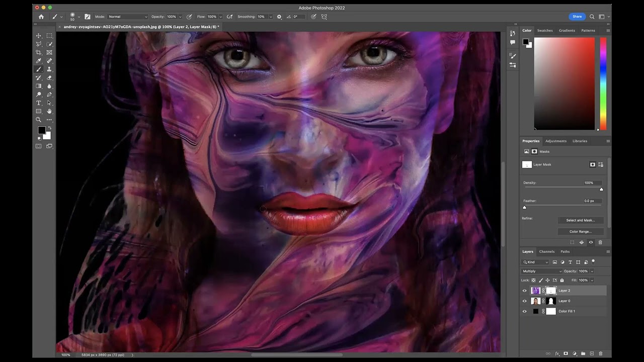The height and width of the screenshot is (362, 644).
Task: Click the Feather value field
Action: point(592,201)
